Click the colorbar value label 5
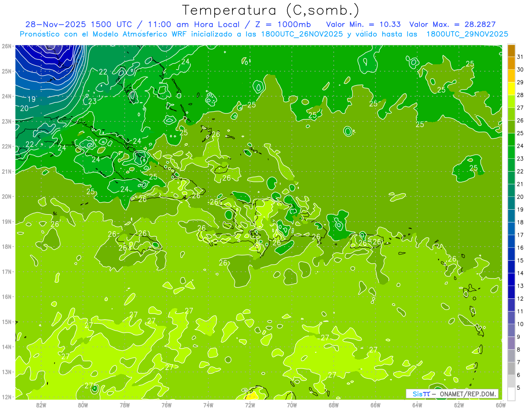 click(x=519, y=388)
